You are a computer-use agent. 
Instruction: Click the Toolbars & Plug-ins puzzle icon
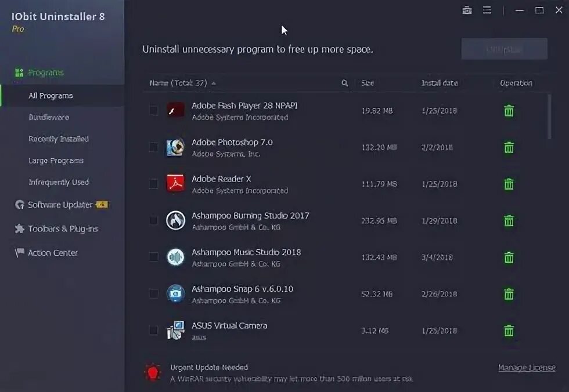click(19, 228)
